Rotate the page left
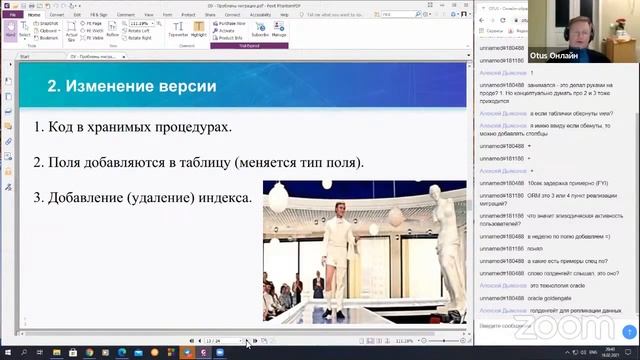Image resolution: width=640 pixels, height=360 pixels. coord(136,31)
